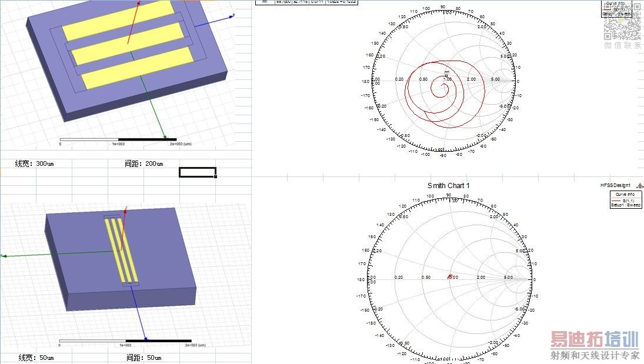Screen dimensions: 644x364
Task: Click the '线宽: 50um' label
Action: coord(36,358)
